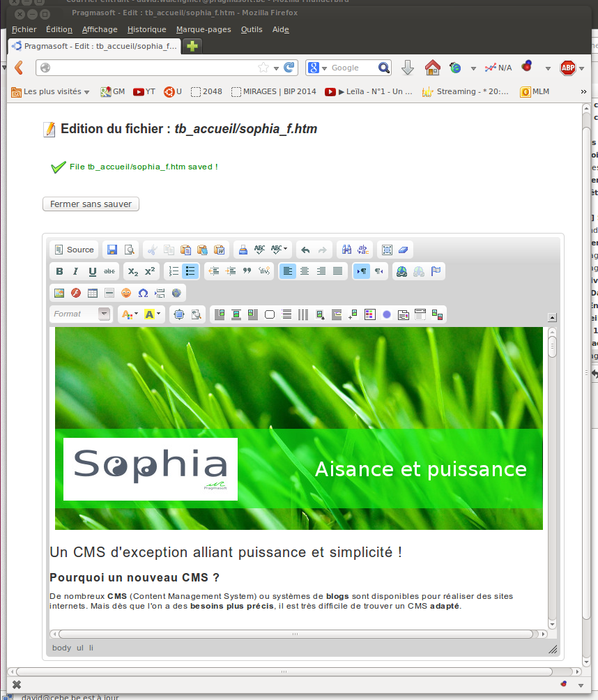
Task: Toggle bold formatting
Action: (59, 271)
